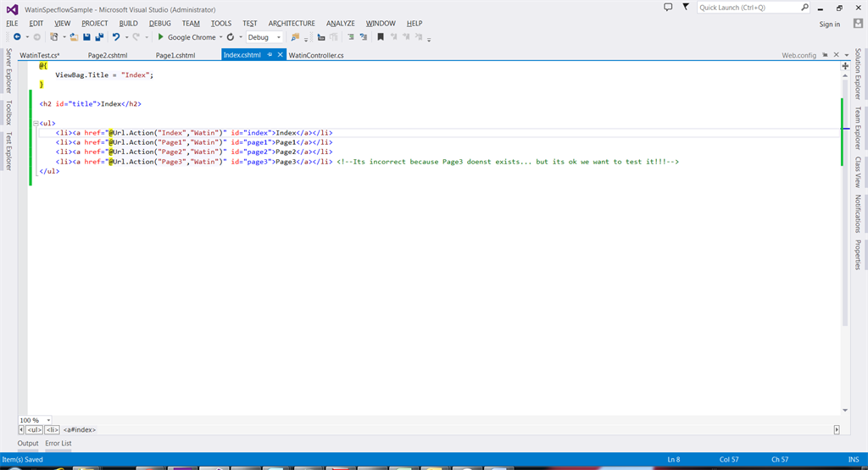Click the browser Refresh icon in toolbar
Image resolution: width=868 pixels, height=470 pixels.
pos(231,37)
